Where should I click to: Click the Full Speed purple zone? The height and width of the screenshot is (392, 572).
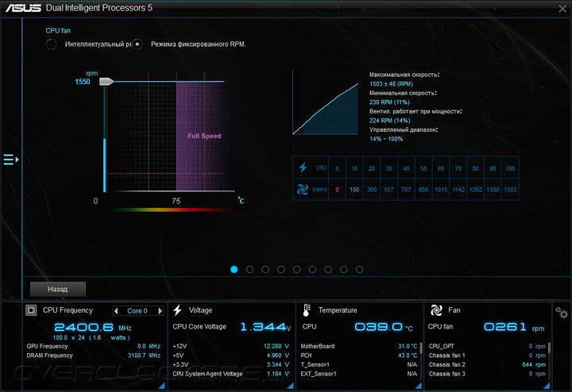pos(200,136)
